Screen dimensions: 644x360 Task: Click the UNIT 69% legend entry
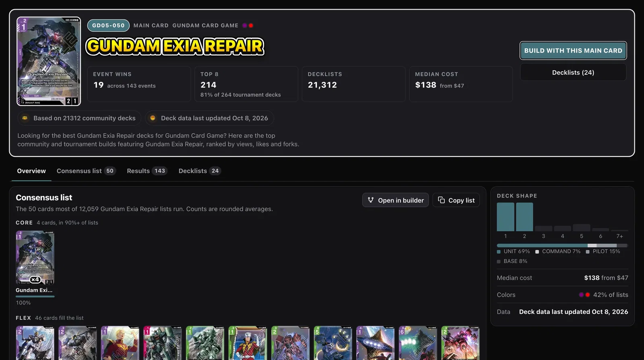pos(513,251)
